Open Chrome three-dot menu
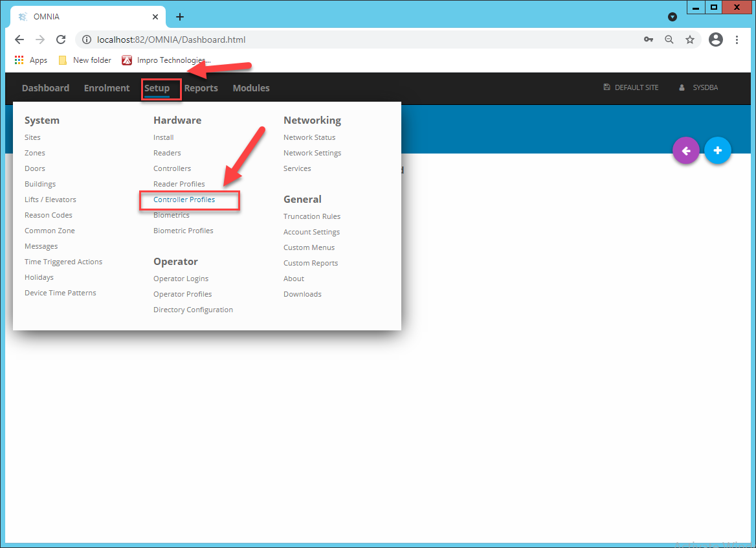This screenshot has width=756, height=548. pyautogui.click(x=737, y=40)
